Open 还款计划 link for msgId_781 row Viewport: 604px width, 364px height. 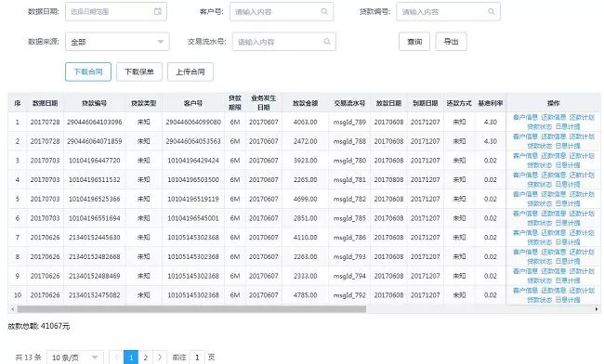tap(582, 175)
